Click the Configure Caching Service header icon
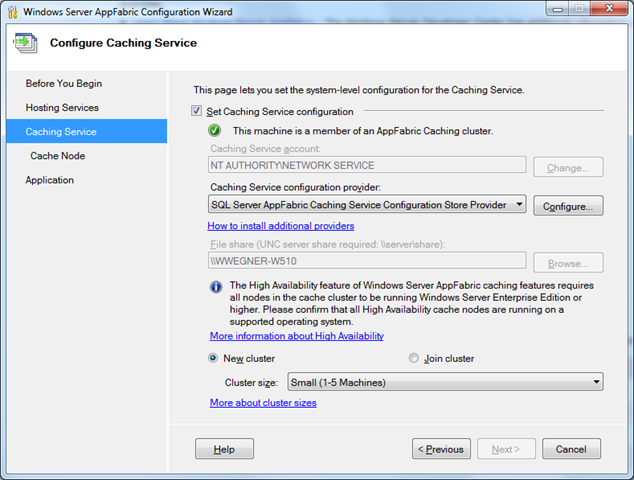 25,43
